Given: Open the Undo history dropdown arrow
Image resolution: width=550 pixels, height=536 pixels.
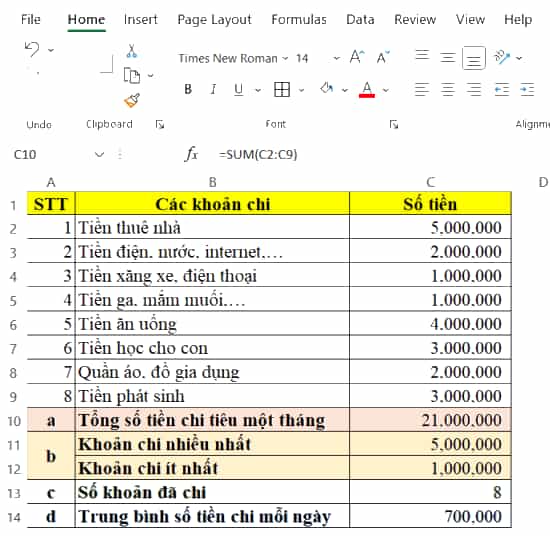Looking at the screenshot, I should coord(51,51).
